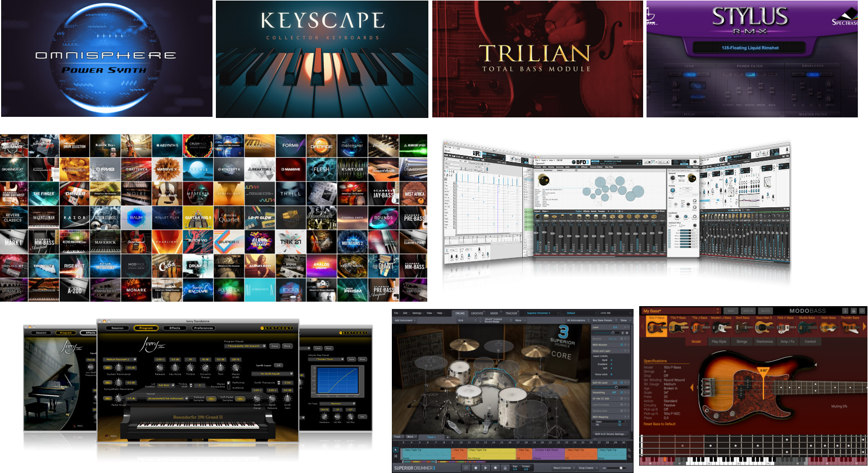Open the Studio Drummer product tile
The height and width of the screenshot is (473, 868).
click(14, 145)
